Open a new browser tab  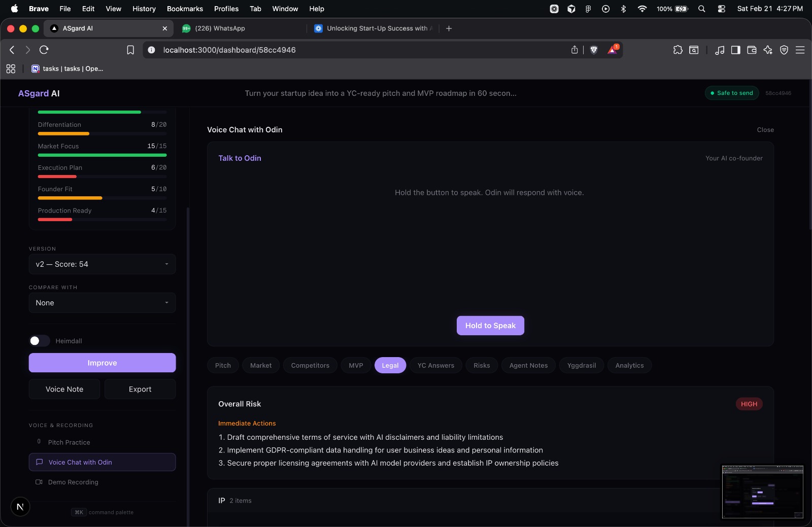tap(449, 28)
